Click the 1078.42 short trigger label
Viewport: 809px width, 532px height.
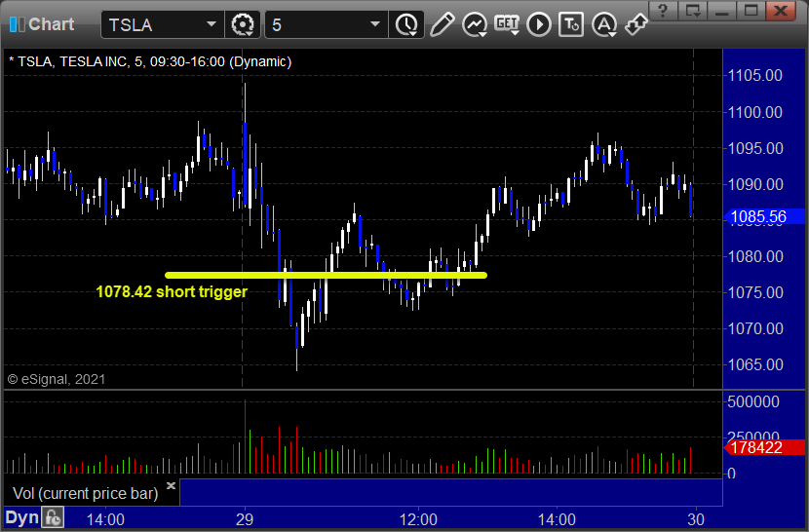click(172, 292)
